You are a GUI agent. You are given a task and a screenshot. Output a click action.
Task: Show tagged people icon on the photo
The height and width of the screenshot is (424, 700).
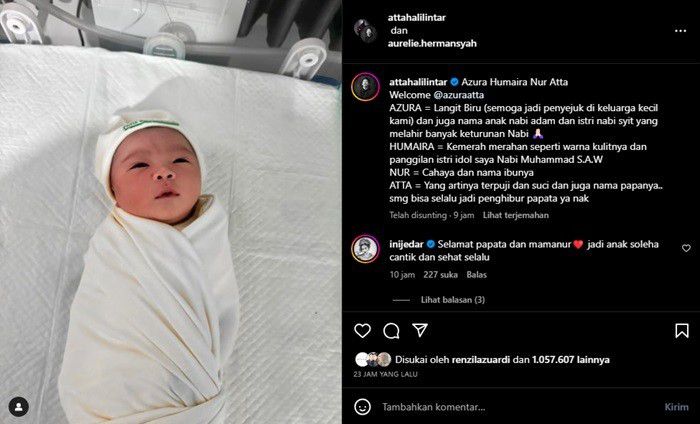click(x=19, y=407)
